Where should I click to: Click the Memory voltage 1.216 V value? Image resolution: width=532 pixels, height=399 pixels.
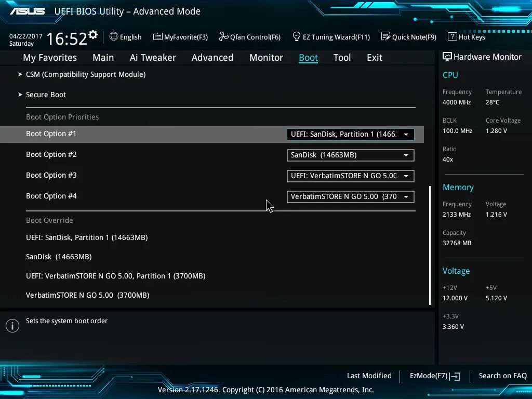pyautogui.click(x=496, y=215)
